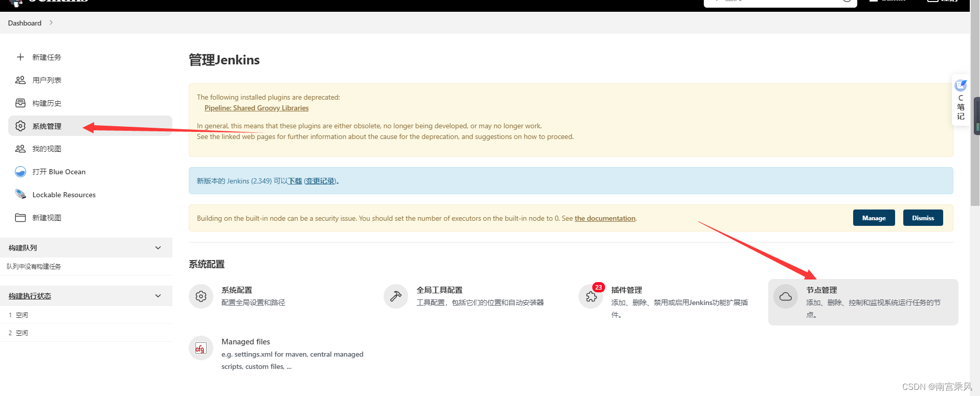The image size is (980, 396).
Task: Open 节点管理 tile title
Action: [x=821, y=290]
